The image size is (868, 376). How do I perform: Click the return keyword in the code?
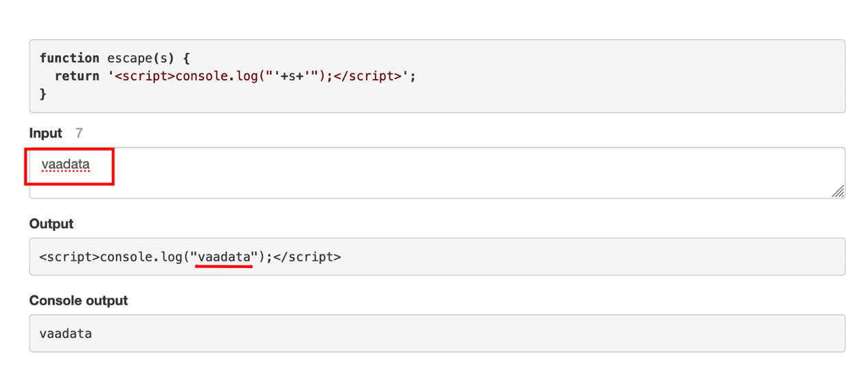(77, 76)
